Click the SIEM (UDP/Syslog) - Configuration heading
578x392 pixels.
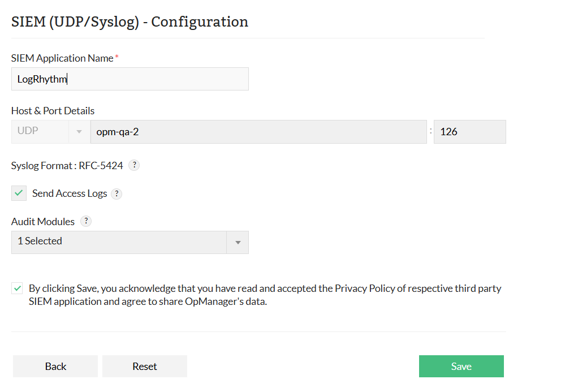(x=129, y=21)
